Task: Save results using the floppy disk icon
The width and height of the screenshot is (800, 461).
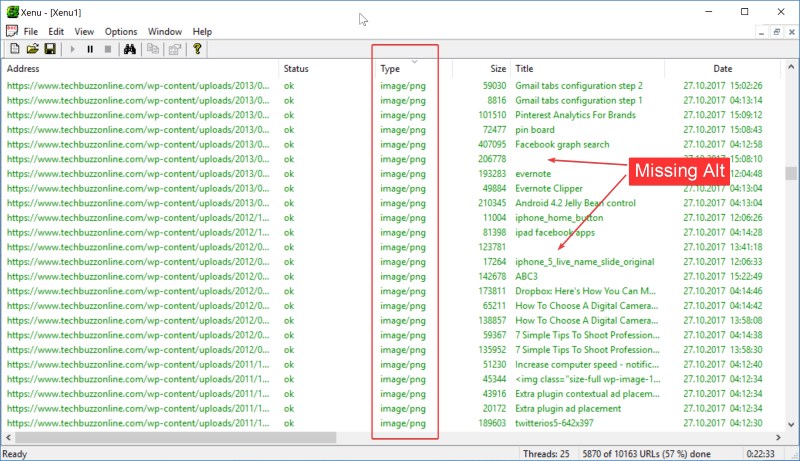Action: click(x=49, y=48)
